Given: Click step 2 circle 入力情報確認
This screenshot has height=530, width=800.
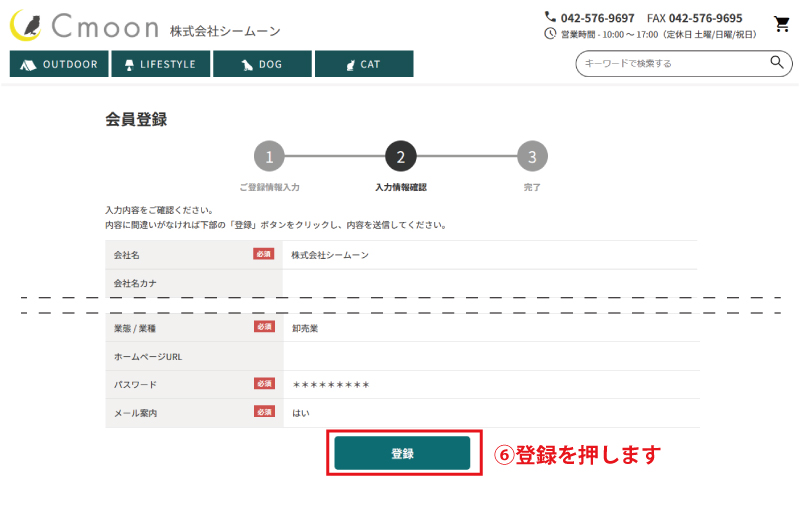Looking at the screenshot, I should 400,156.
